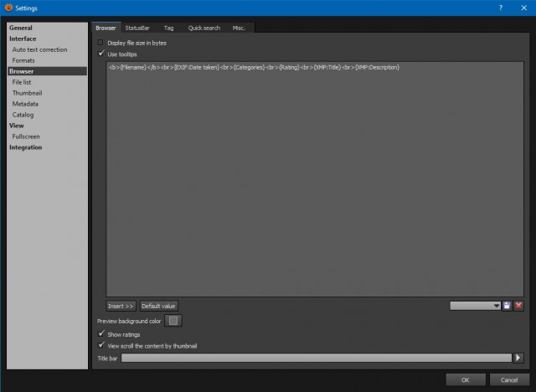Open the Quick search tab
536x392 pixels.
(204, 28)
